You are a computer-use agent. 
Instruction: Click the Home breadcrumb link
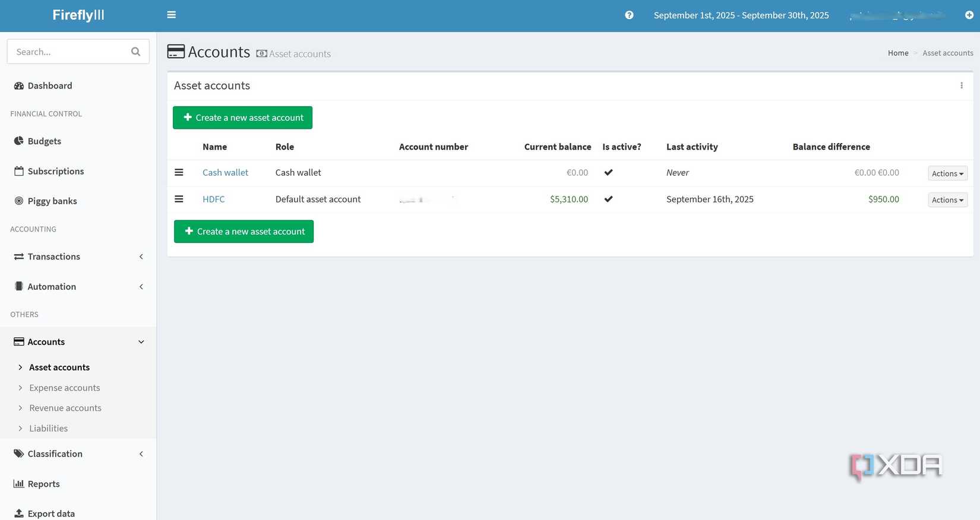898,53
